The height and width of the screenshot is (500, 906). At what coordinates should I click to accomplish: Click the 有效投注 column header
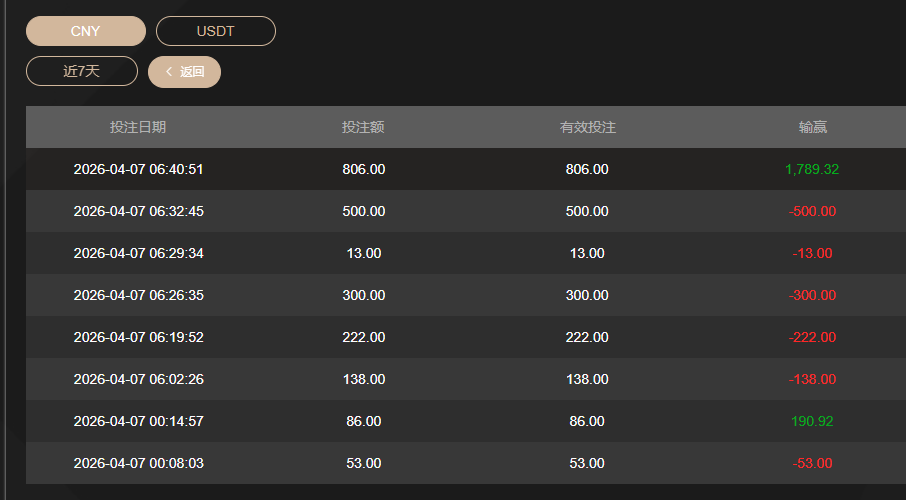[587, 127]
